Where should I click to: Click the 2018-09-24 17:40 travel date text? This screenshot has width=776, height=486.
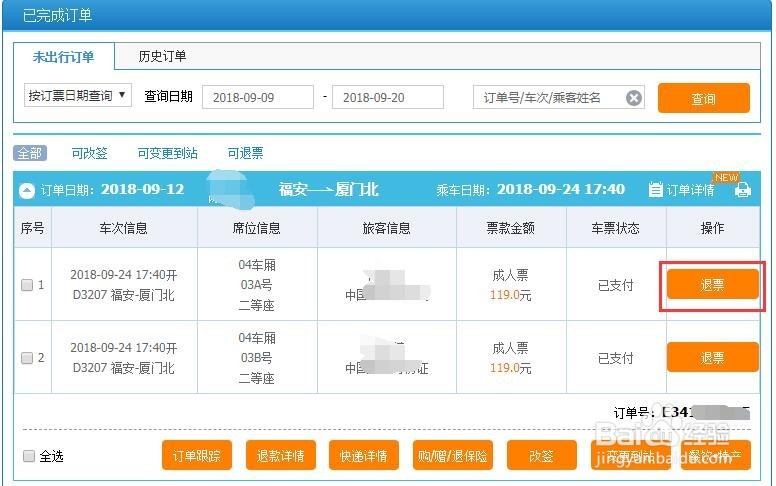tap(561, 189)
